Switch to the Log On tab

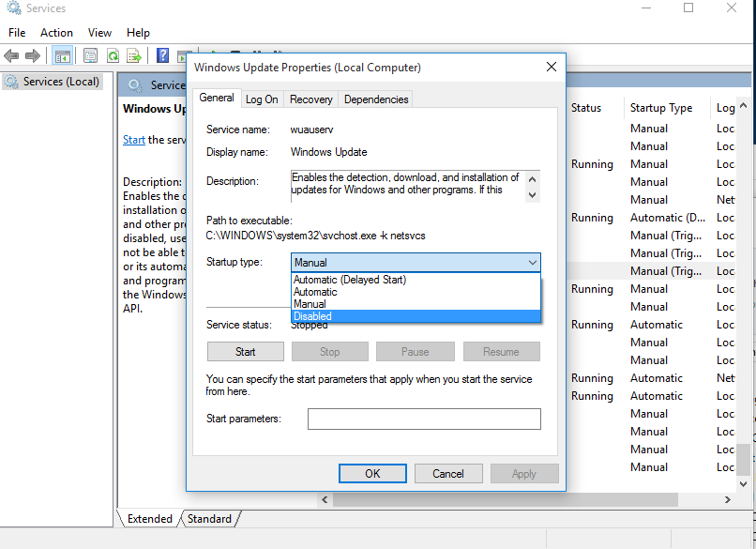click(262, 99)
